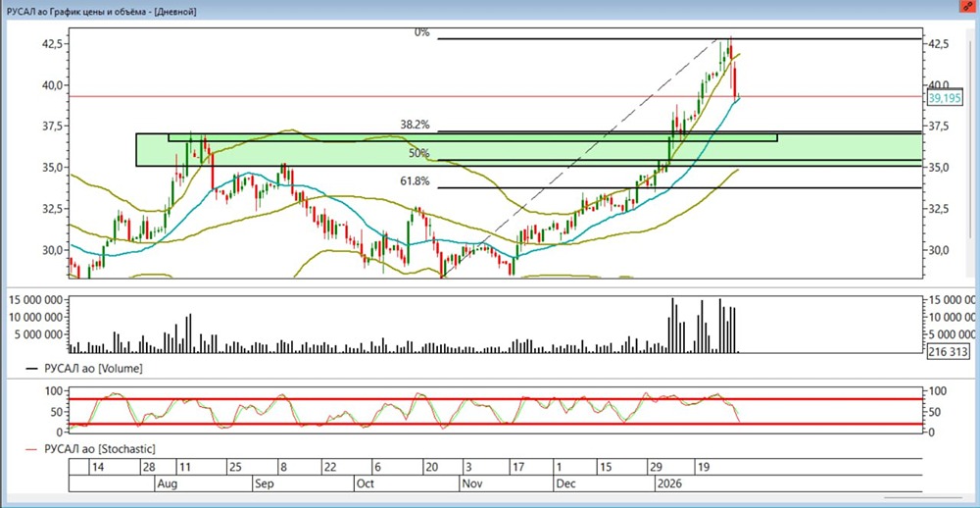The width and height of the screenshot is (980, 508).
Task: Click date label 17 on the date axis
Action: click(518, 468)
